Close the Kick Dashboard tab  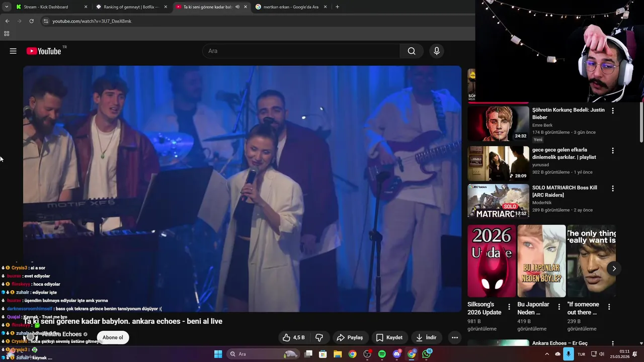[x=86, y=7]
